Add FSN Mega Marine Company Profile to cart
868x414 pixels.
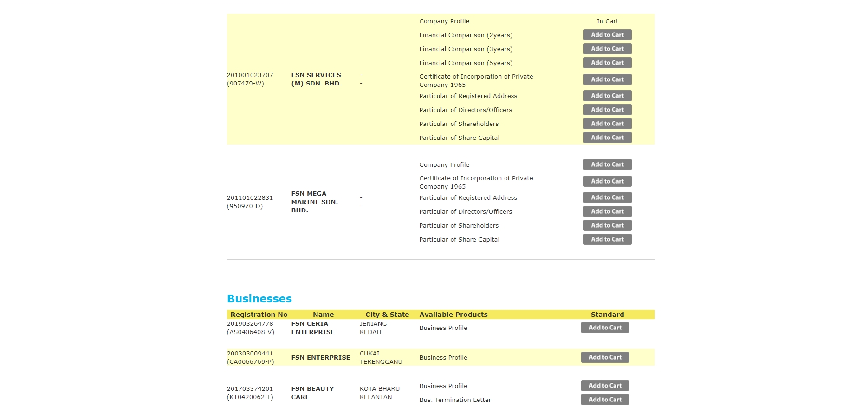tap(607, 164)
